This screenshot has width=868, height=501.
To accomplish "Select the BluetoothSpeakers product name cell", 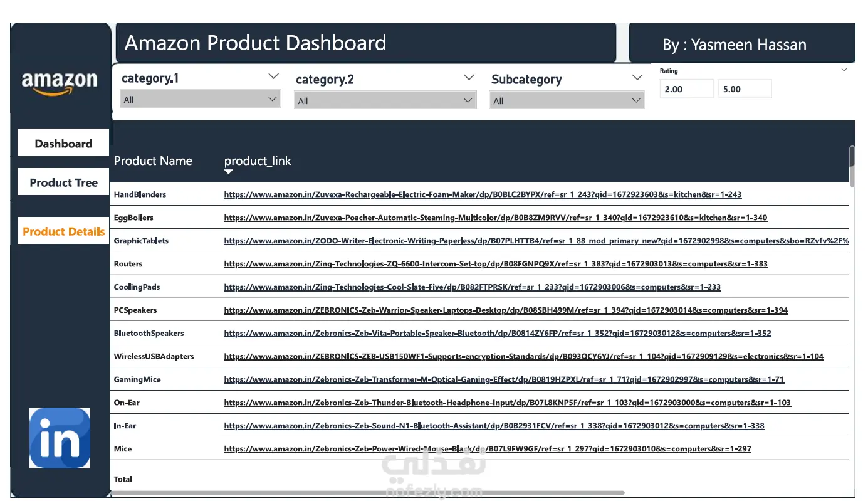I will [x=149, y=334].
